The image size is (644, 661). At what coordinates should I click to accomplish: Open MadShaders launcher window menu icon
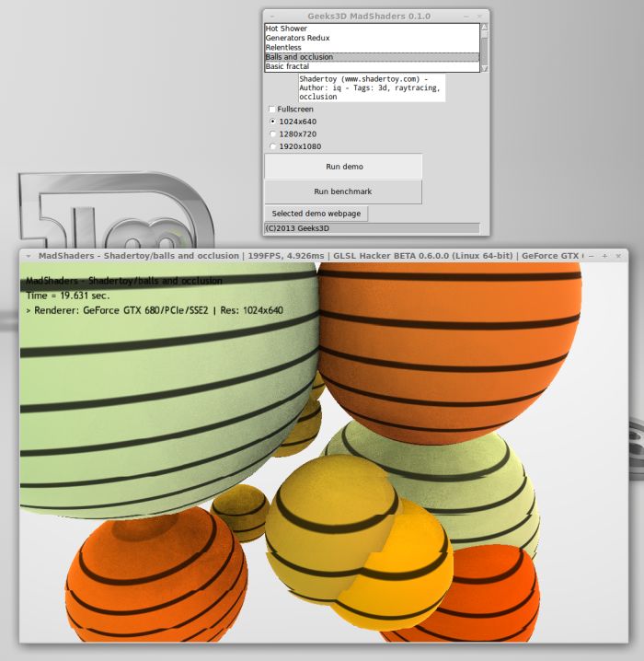tap(272, 17)
